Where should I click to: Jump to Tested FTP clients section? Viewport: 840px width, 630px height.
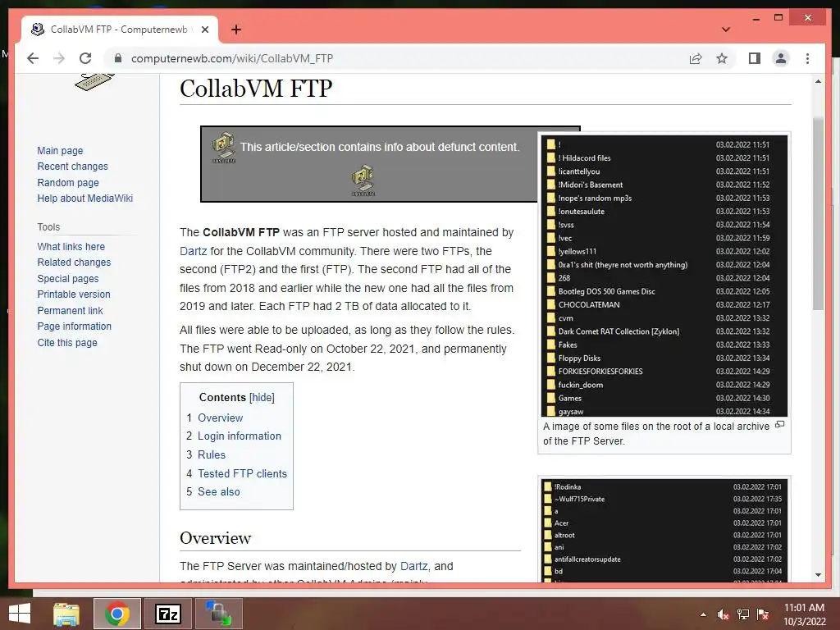[x=242, y=473]
